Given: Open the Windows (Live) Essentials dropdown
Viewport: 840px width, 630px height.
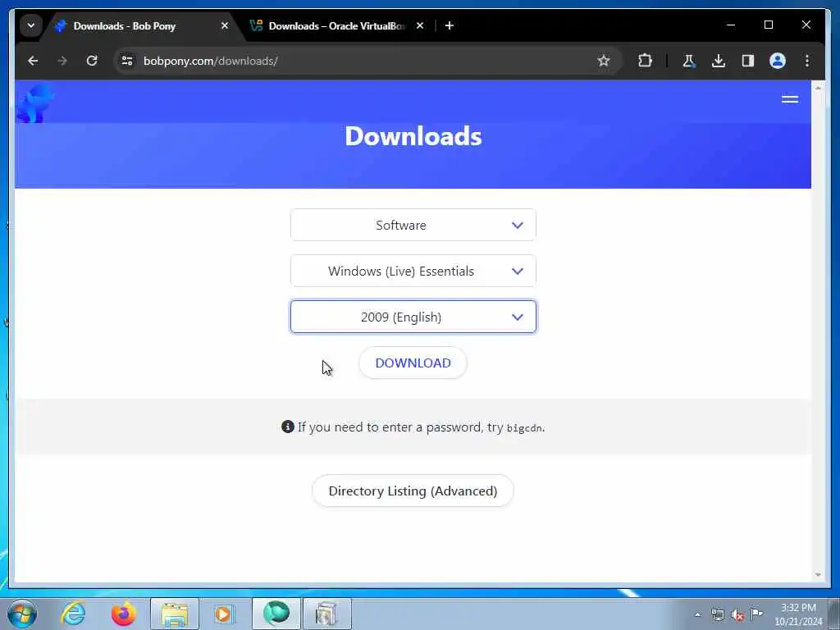Looking at the screenshot, I should [x=413, y=271].
